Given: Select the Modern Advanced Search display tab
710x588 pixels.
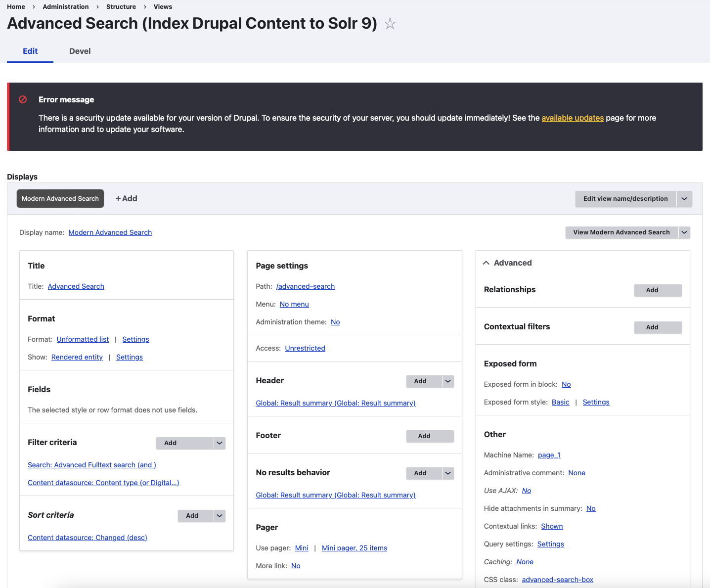Looking at the screenshot, I should (x=60, y=199).
